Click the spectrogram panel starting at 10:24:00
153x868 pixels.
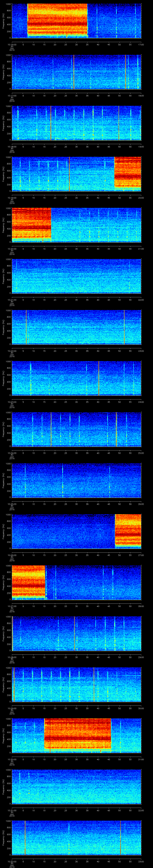(x=76, y=429)
